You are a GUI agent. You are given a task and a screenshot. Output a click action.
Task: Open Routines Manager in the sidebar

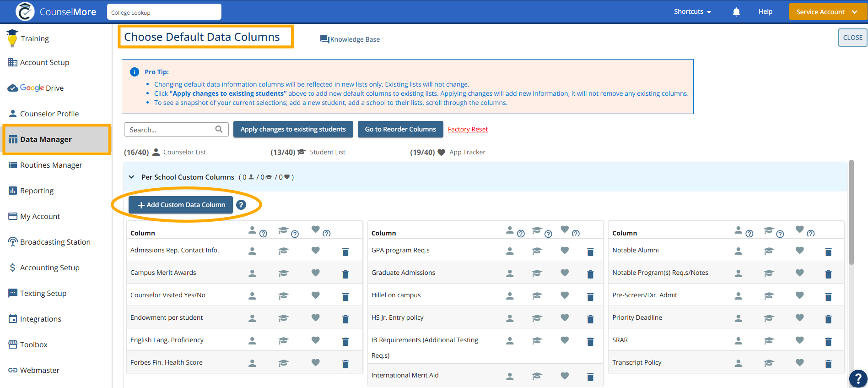(x=51, y=165)
